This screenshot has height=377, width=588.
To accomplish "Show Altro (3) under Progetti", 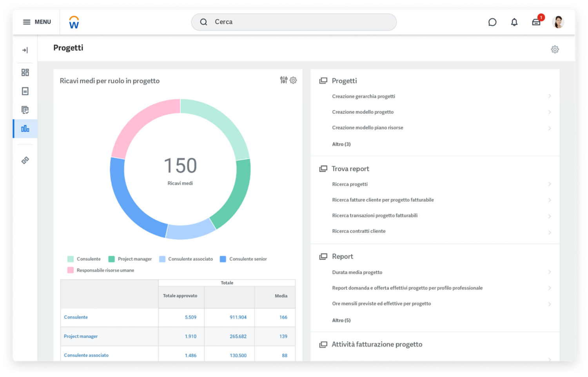I will click(341, 144).
